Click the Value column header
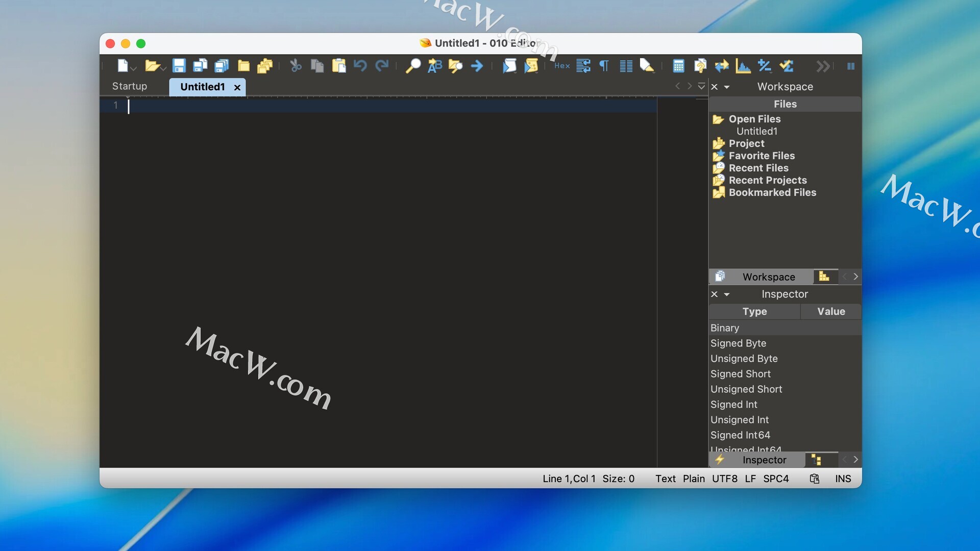The width and height of the screenshot is (980, 551). tap(831, 311)
